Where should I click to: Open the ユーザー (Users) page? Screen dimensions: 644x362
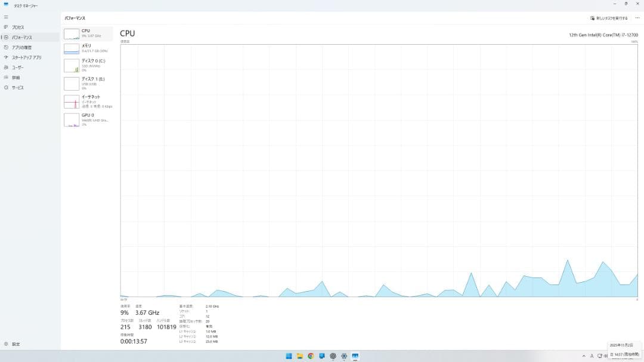[18, 67]
